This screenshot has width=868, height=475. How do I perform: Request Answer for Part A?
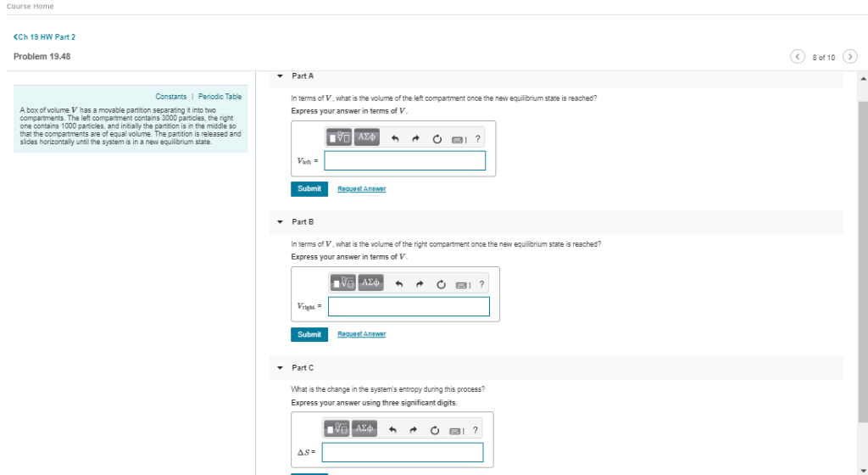(361, 189)
